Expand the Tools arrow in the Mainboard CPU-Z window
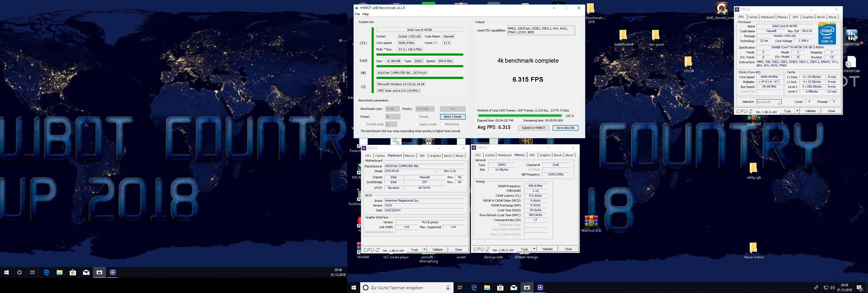 pos(424,250)
